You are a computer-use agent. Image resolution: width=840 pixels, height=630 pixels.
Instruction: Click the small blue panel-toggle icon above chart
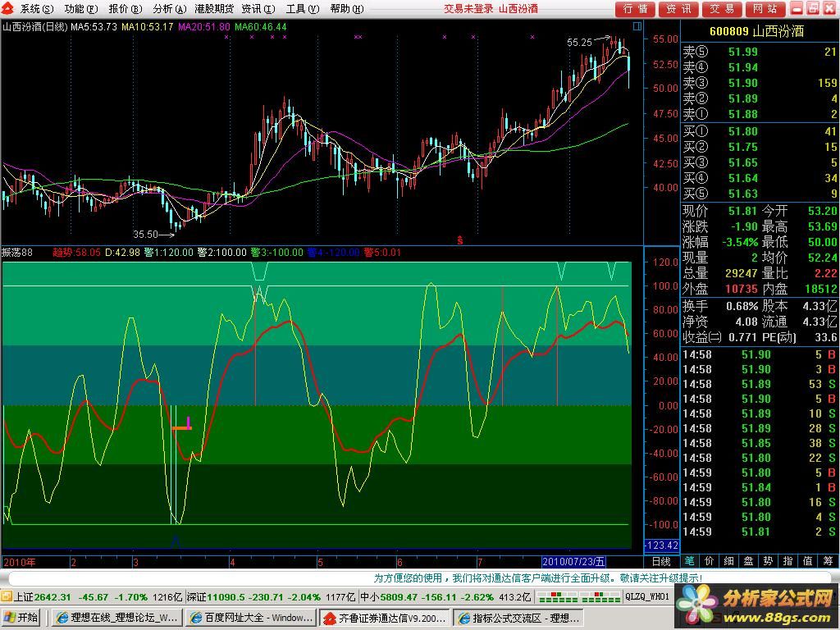point(637,25)
